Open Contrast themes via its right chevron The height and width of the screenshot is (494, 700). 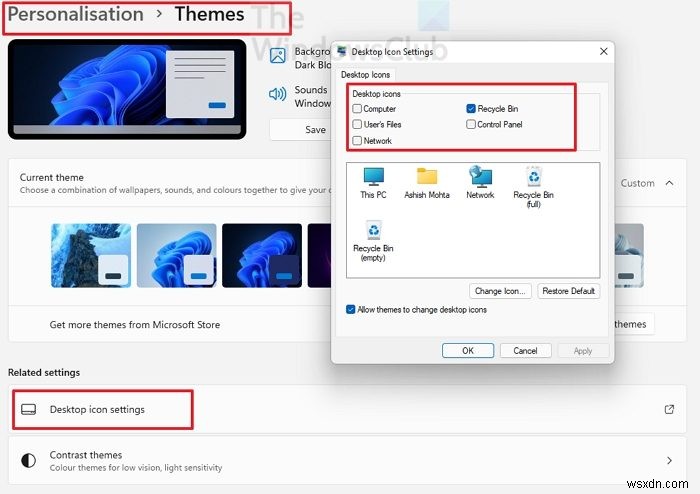click(669, 460)
